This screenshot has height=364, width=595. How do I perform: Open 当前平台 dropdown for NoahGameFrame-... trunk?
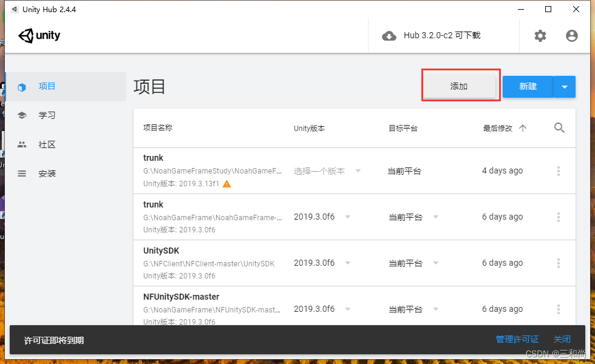(413, 217)
